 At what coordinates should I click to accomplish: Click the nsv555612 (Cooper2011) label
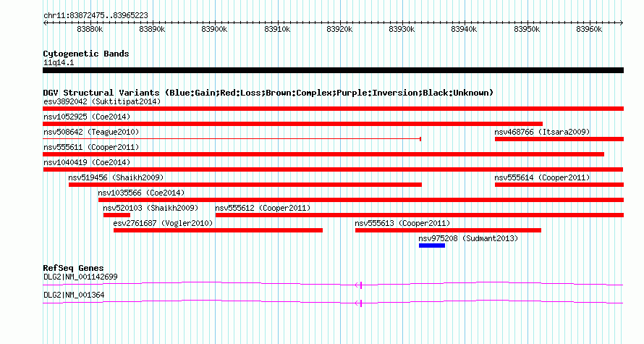263,208
